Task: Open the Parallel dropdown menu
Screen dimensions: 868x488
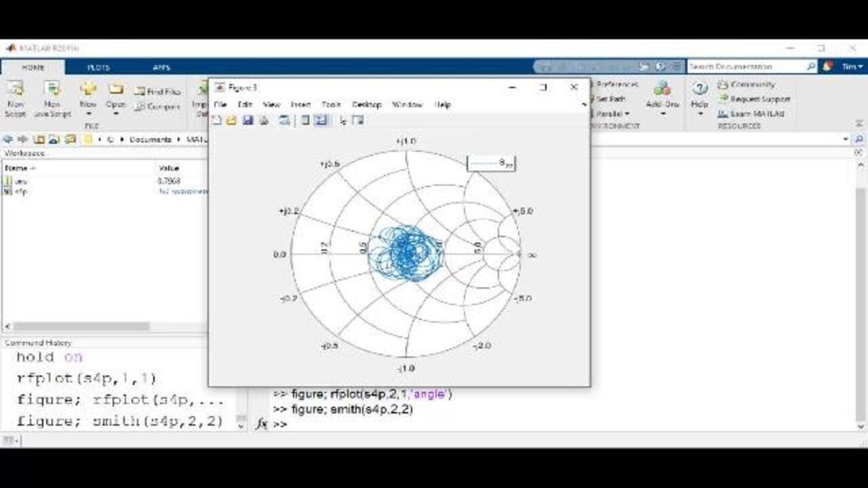Action: [x=614, y=113]
